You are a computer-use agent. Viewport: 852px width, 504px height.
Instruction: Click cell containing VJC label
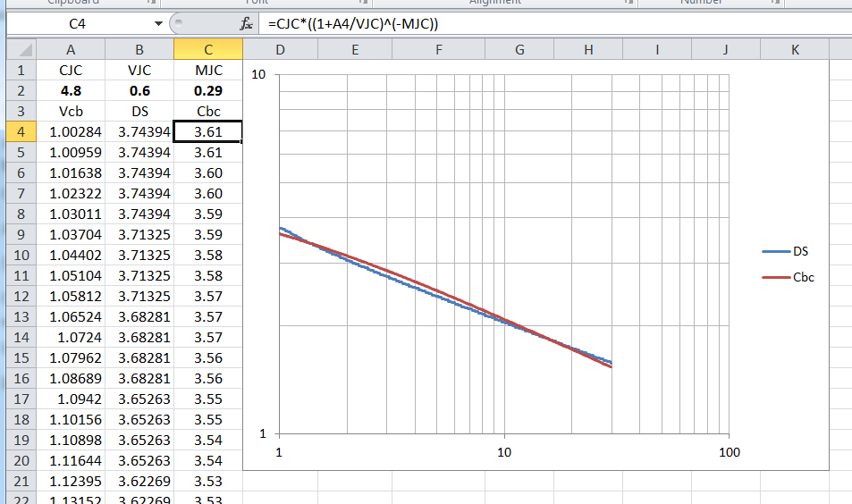(139, 70)
